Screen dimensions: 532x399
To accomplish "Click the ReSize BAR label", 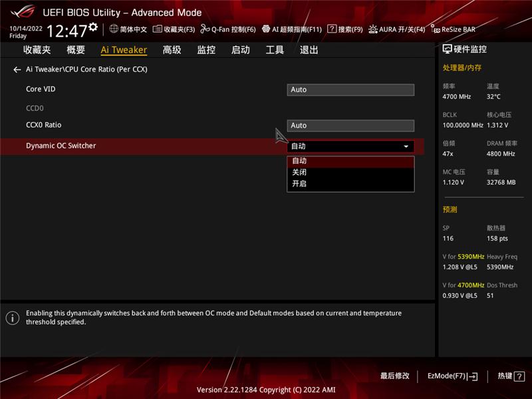I will coord(458,29).
